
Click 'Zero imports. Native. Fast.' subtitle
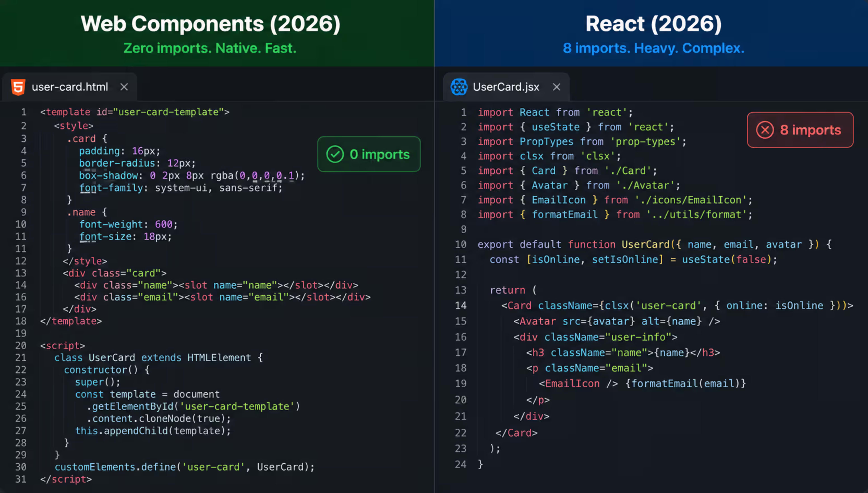[210, 48]
